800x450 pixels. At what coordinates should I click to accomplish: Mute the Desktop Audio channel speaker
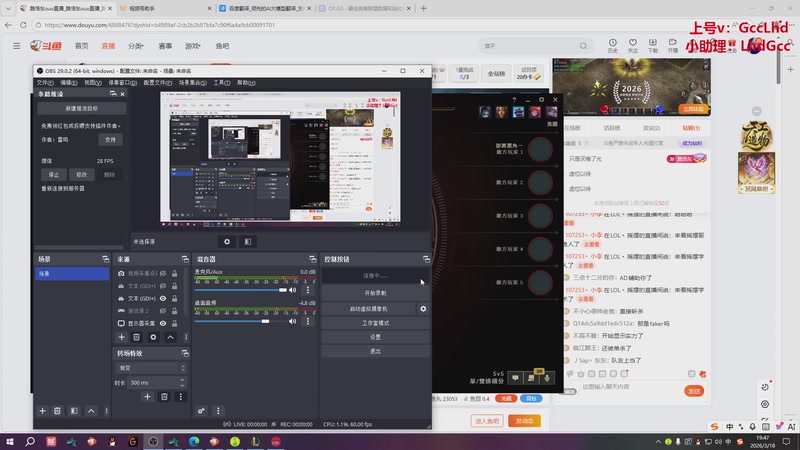[293, 321]
